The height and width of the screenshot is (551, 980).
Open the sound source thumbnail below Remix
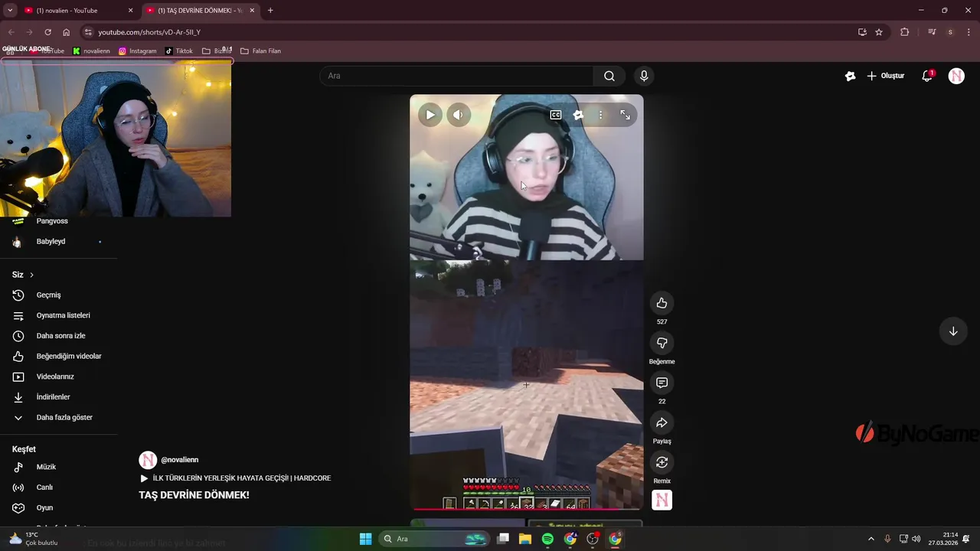tap(661, 500)
